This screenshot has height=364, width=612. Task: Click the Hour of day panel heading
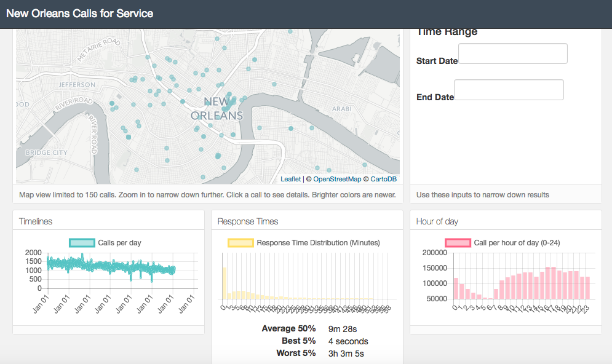[x=437, y=221]
